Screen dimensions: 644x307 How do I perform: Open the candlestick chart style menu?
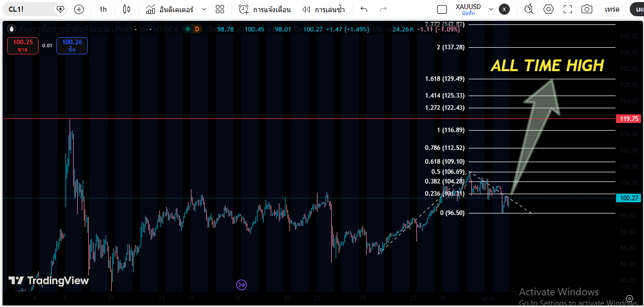point(126,9)
